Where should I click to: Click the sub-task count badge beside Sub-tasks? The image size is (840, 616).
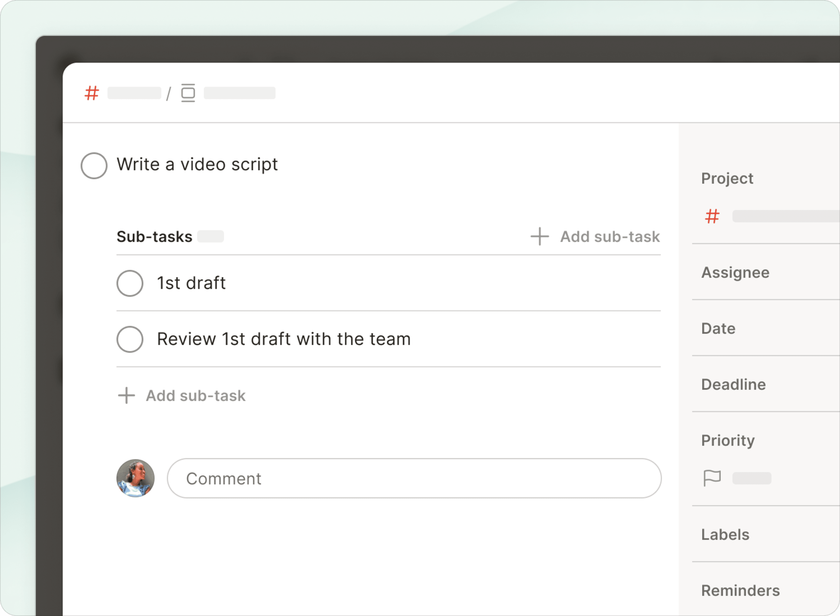click(211, 236)
